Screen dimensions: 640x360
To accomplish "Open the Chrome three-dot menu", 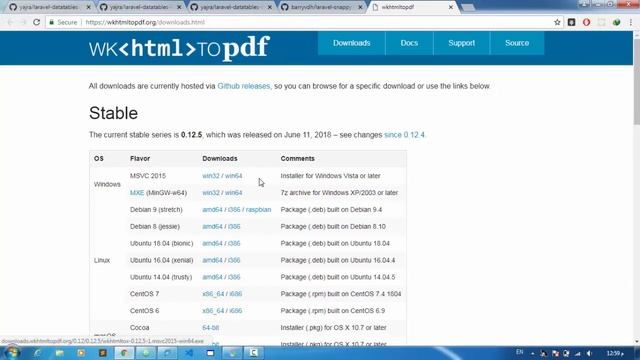I will coord(631,22).
